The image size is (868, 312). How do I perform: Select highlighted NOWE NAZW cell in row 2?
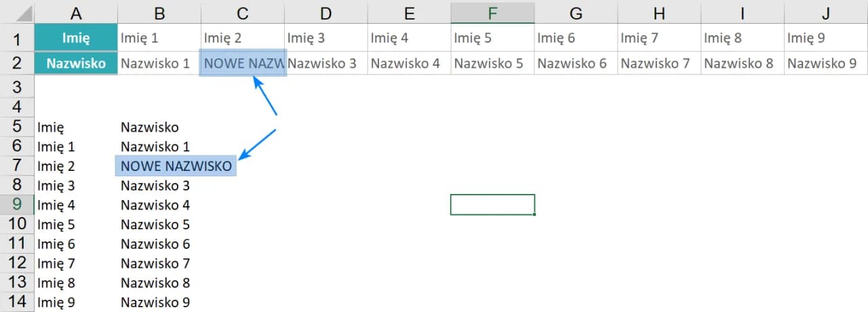point(243,64)
